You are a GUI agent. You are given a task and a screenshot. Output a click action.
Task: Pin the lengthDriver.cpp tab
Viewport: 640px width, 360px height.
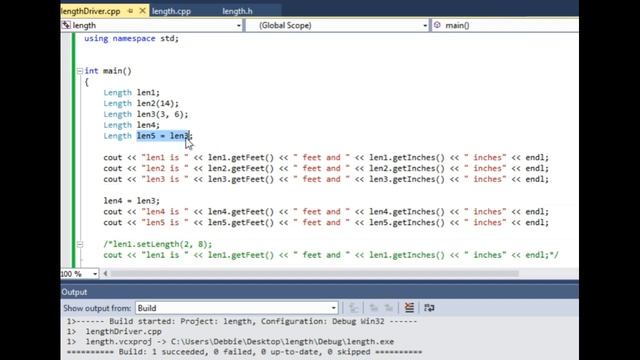(130, 11)
